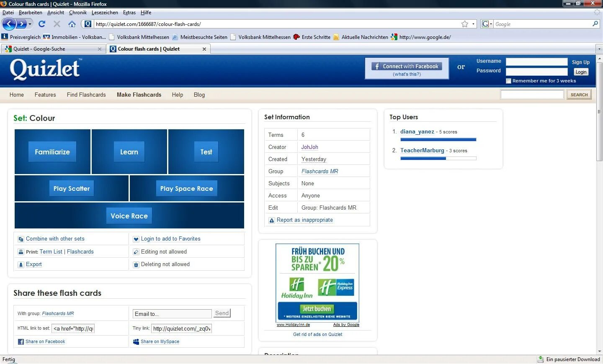The image size is (603, 364).
Task: Click the Quizlet logo
Action: pos(45,69)
